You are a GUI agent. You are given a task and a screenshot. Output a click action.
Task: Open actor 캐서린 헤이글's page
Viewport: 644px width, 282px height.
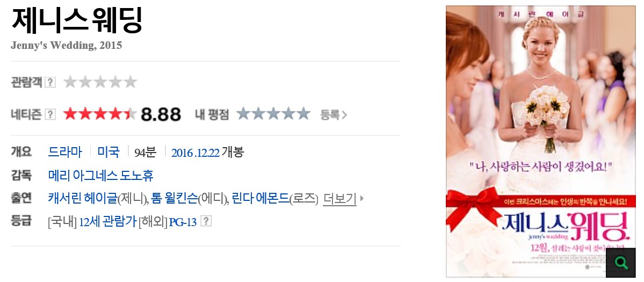pyautogui.click(x=83, y=199)
